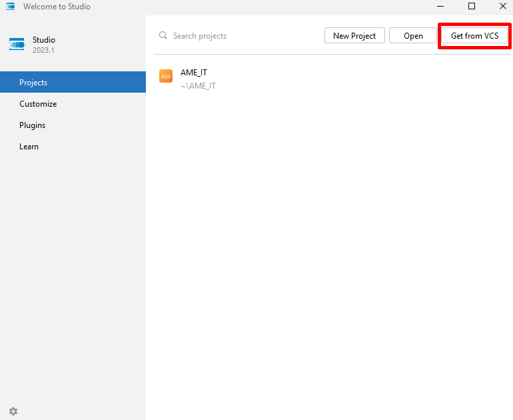This screenshot has height=420, width=513.
Task: Close the Welcome to Studio window
Action: tap(502, 7)
